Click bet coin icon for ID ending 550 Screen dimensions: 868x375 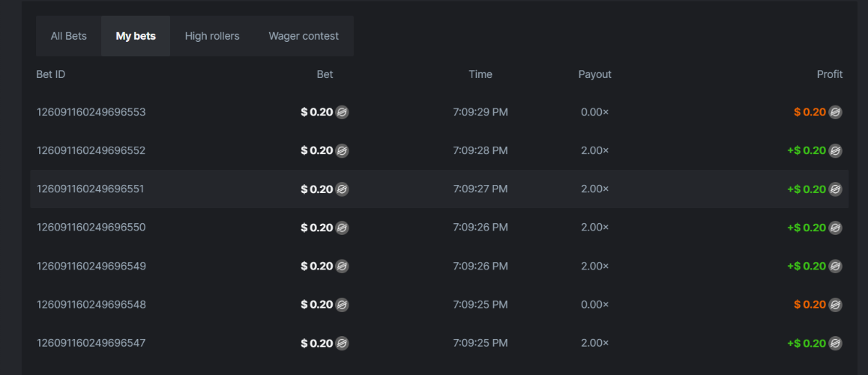tap(342, 228)
